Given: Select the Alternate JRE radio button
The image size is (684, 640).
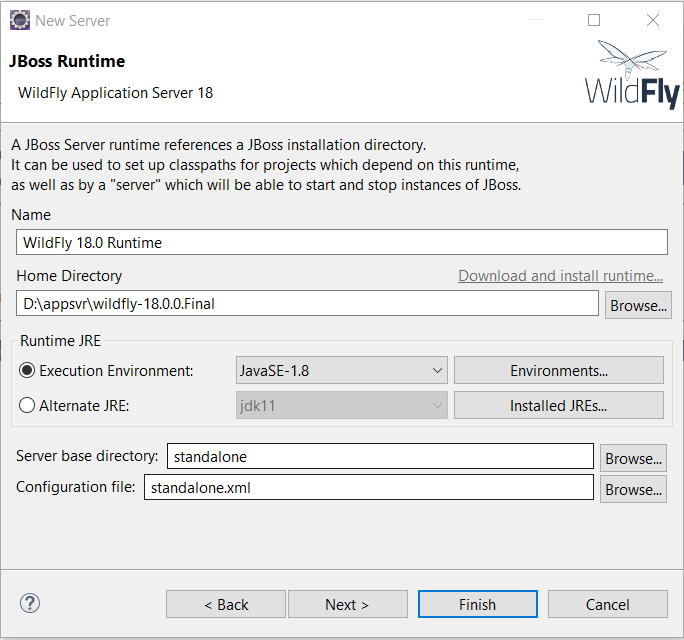Looking at the screenshot, I should click(x=27, y=405).
